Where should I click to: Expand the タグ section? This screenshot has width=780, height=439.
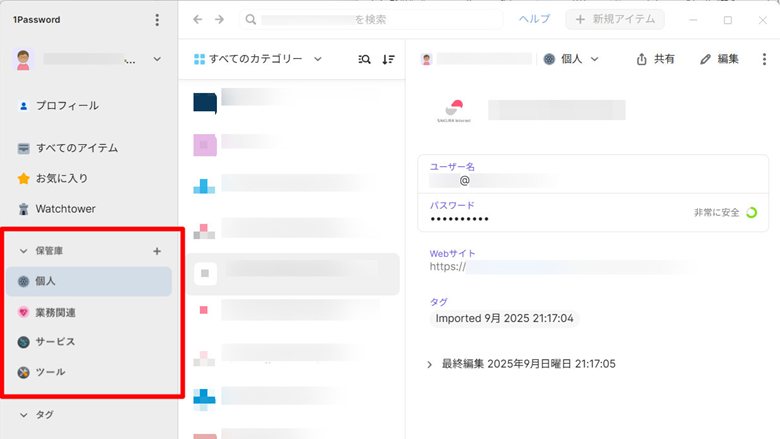(x=24, y=414)
